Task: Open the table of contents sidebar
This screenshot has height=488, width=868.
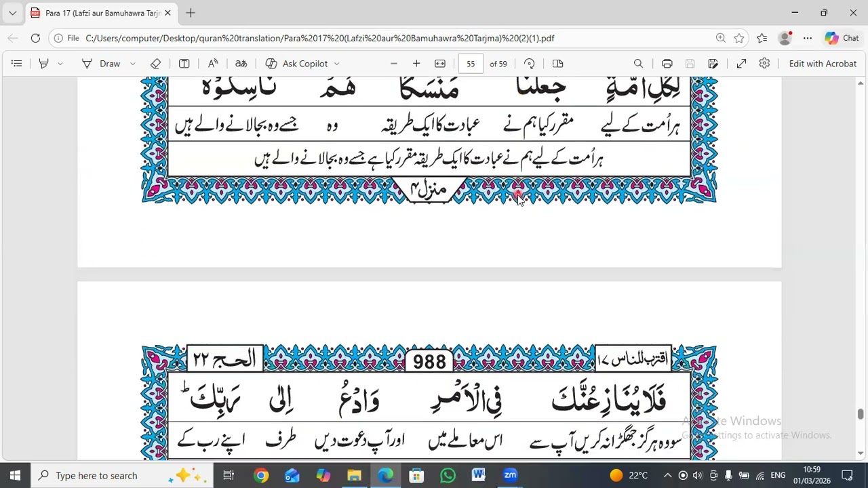Action: pyautogui.click(x=17, y=64)
